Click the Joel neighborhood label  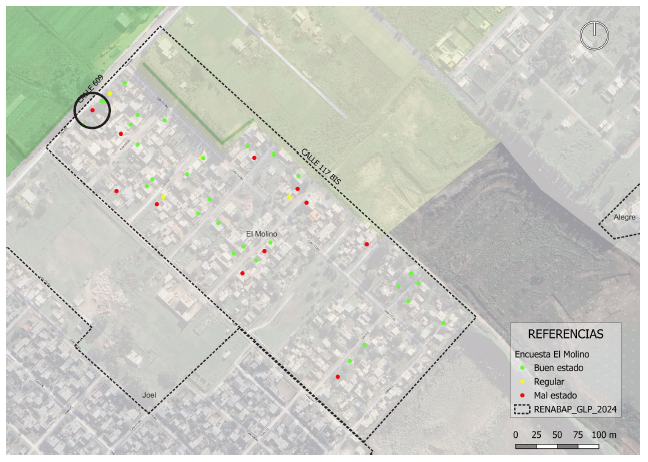pyautogui.click(x=149, y=395)
